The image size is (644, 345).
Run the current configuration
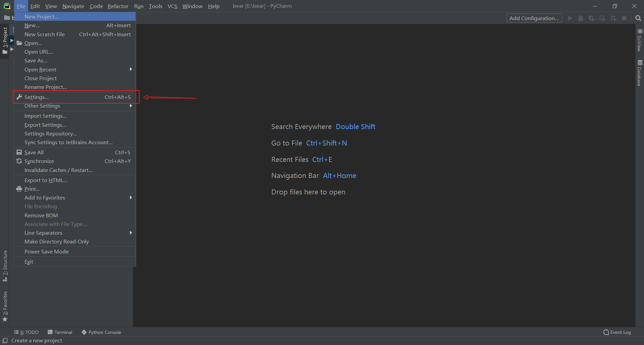(570, 18)
